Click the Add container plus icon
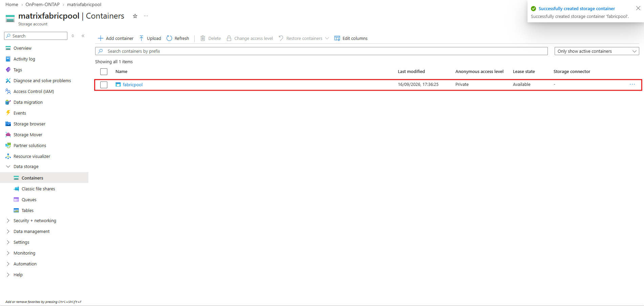This screenshot has height=306, width=644. tap(100, 38)
